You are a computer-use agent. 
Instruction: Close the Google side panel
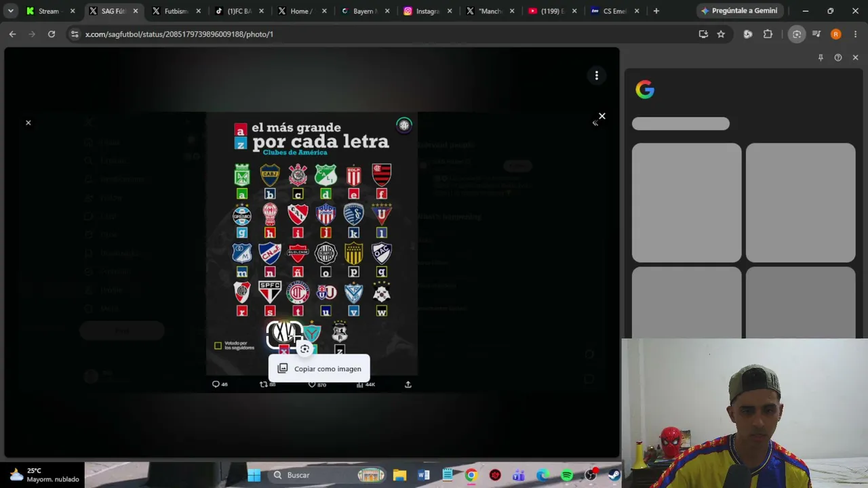tap(855, 58)
